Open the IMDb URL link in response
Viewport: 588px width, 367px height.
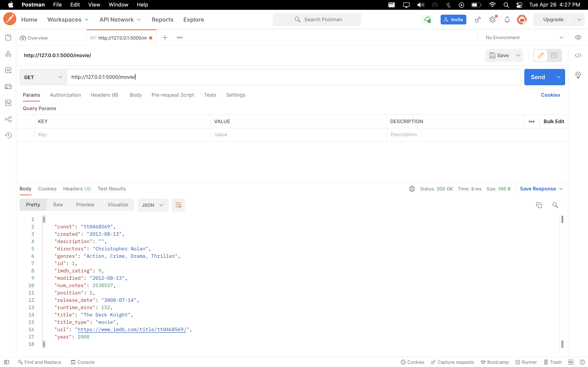(x=132, y=329)
